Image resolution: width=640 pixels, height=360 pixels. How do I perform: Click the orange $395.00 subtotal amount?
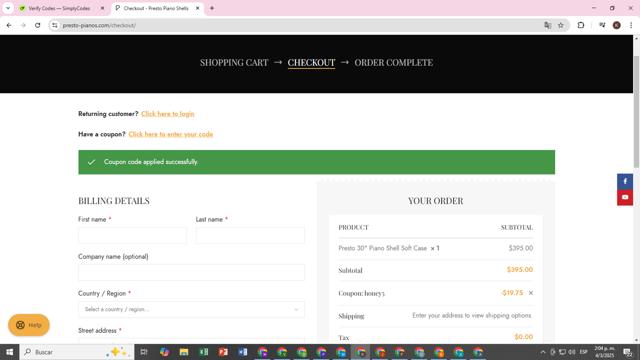click(520, 270)
